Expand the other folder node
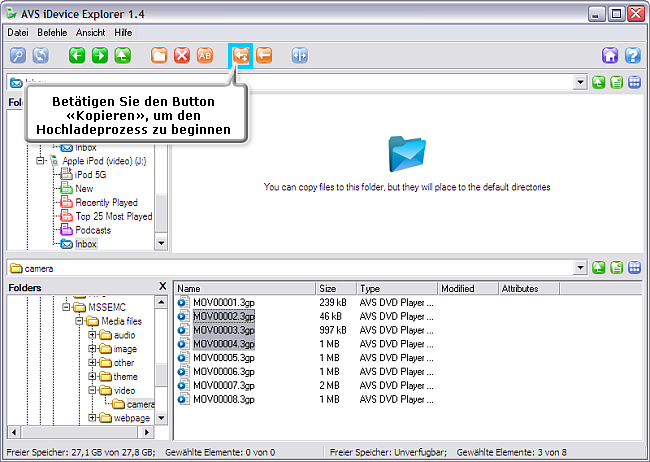The image size is (650, 462). point(92,362)
